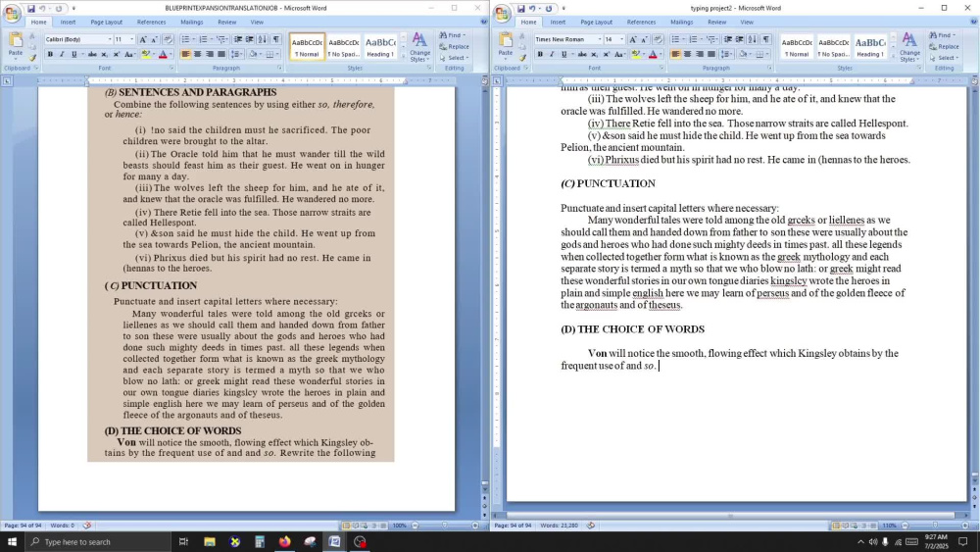Apply Heading 1 style in right window
Viewport: 980px width, 552px height.
tap(869, 47)
